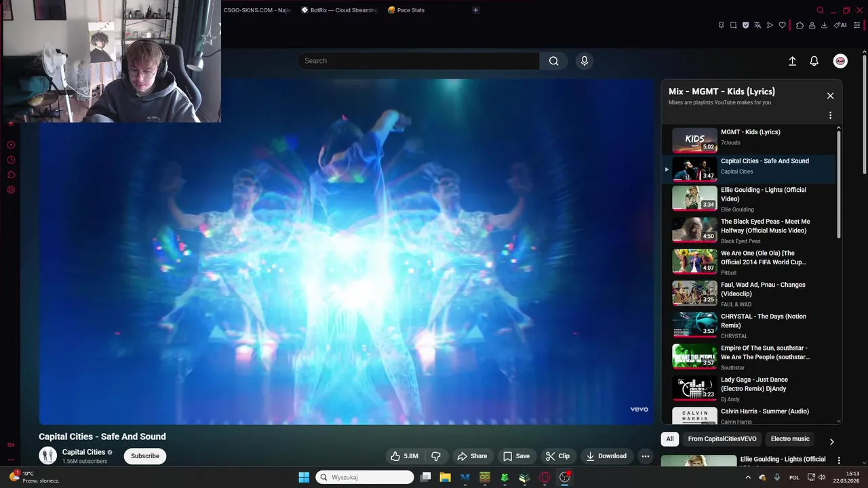
Task: Open more actions ellipsis below video
Action: coord(646,456)
